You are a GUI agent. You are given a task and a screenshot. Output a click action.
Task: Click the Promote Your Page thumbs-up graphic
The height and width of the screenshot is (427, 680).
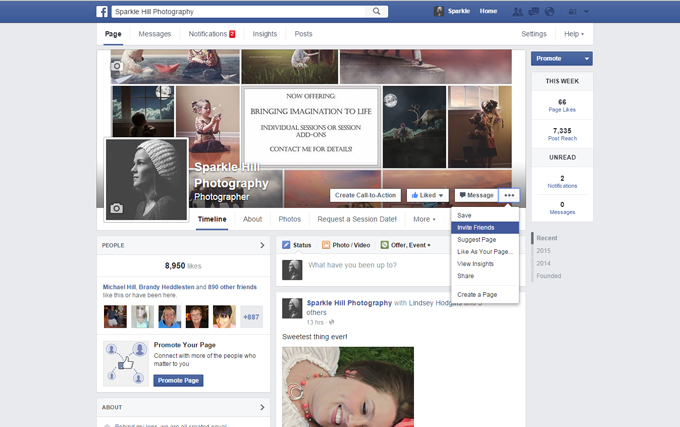point(126,363)
